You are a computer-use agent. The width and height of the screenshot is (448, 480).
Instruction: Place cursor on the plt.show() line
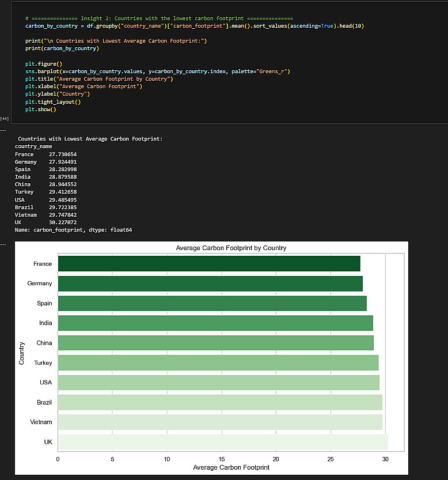tap(41, 109)
